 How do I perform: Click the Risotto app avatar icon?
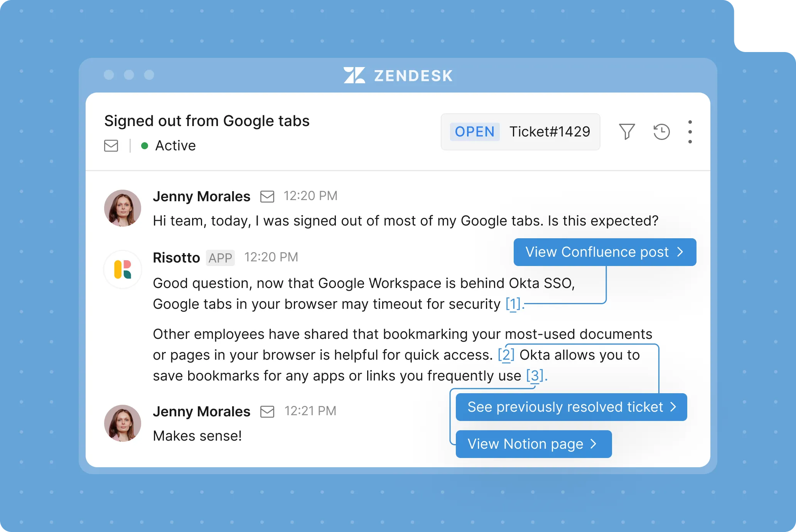tap(123, 269)
